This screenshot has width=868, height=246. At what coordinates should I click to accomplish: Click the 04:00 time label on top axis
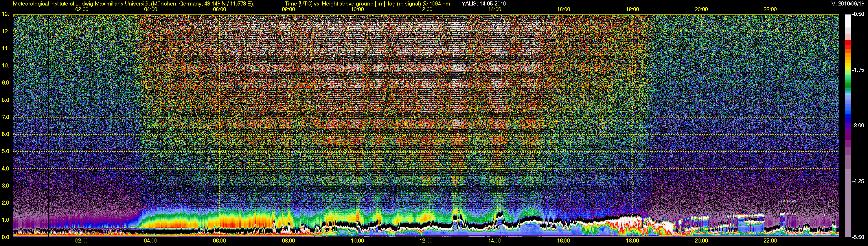click(150, 10)
